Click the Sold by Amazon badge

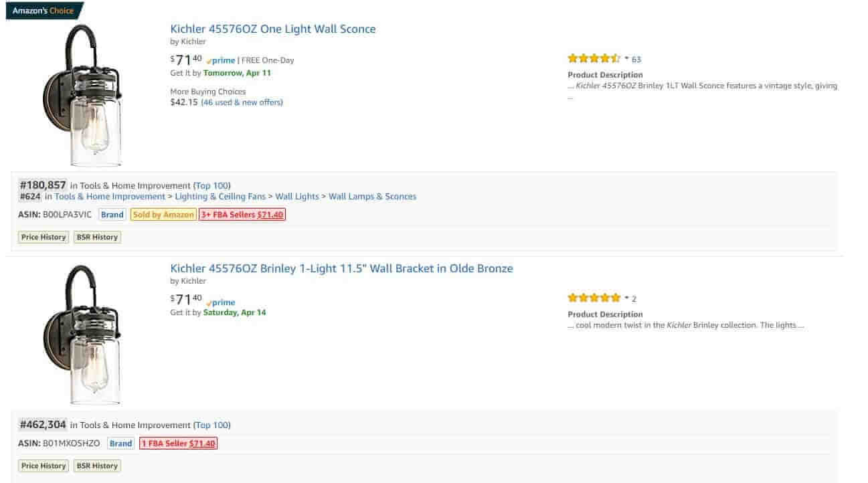pyautogui.click(x=163, y=214)
